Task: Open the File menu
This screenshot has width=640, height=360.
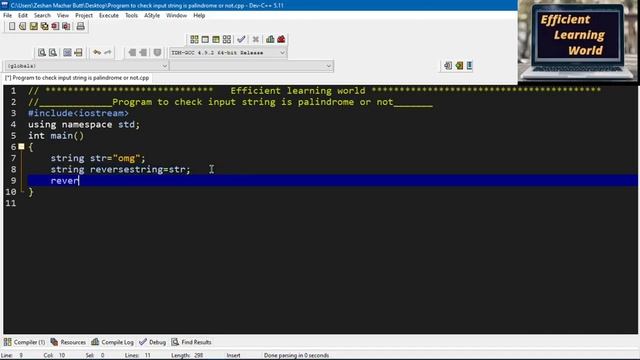Action: point(7,16)
